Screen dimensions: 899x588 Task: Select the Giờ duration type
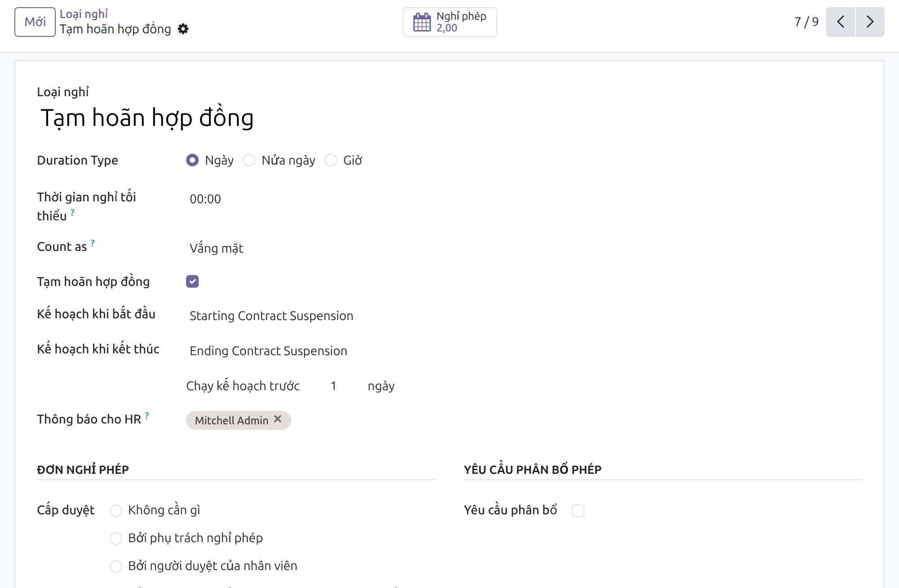[x=331, y=160]
